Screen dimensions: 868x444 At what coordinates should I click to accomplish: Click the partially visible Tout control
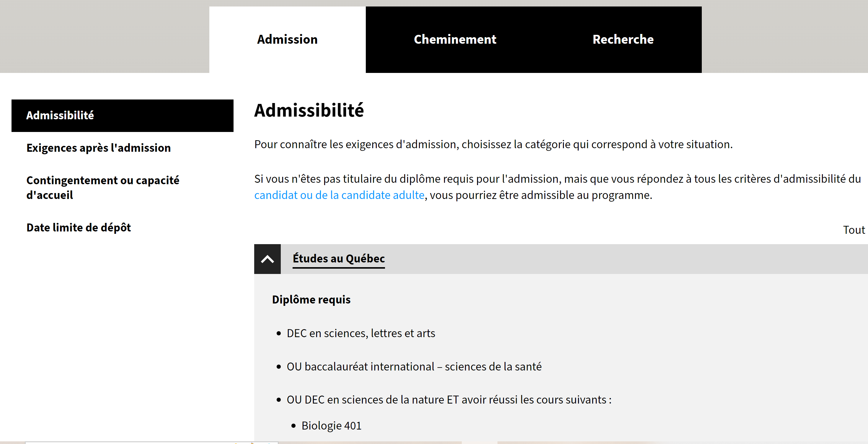[854, 230]
